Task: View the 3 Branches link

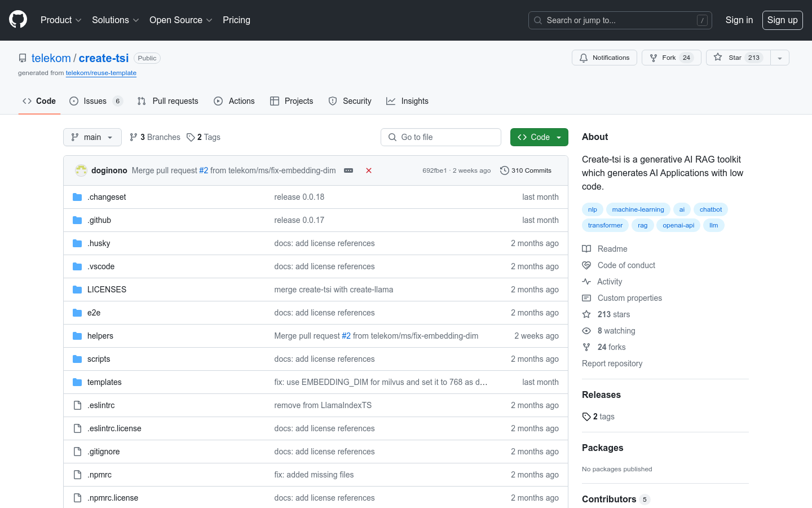Action: [155, 137]
